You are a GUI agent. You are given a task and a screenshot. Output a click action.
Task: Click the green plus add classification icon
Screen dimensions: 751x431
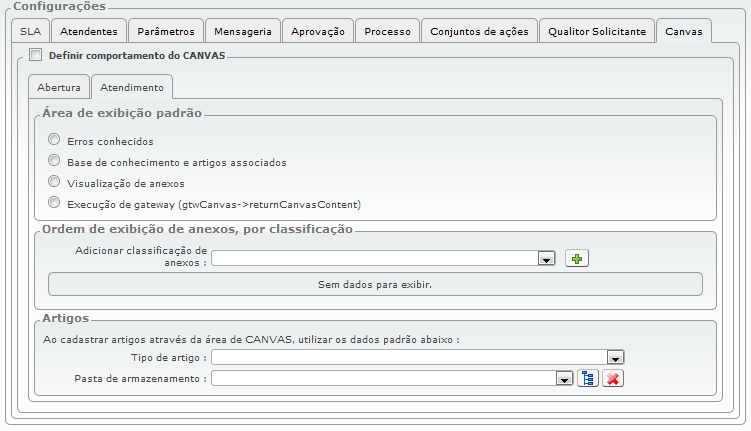click(x=577, y=258)
